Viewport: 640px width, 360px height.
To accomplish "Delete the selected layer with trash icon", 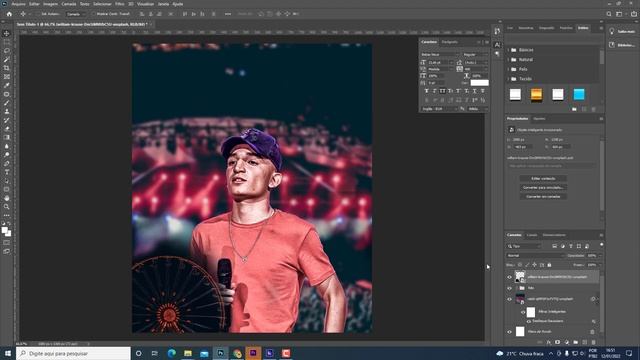I will point(593,342).
